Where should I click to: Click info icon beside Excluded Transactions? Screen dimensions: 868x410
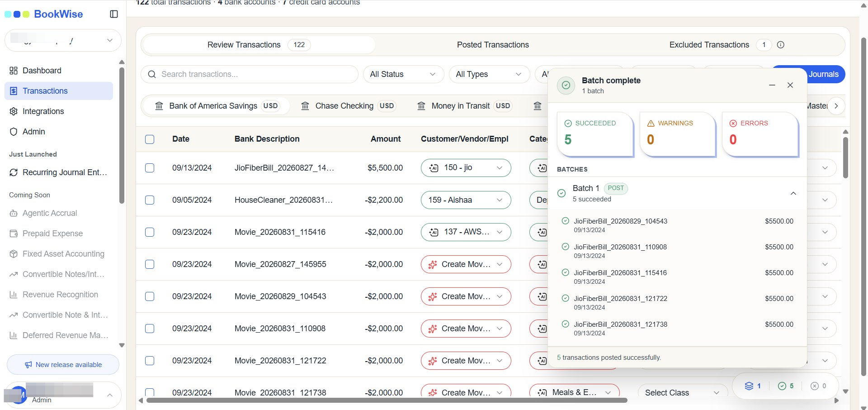(780, 45)
